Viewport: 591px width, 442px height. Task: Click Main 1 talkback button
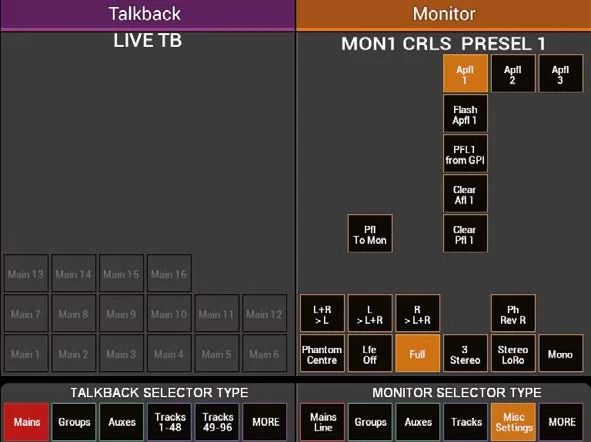point(26,353)
